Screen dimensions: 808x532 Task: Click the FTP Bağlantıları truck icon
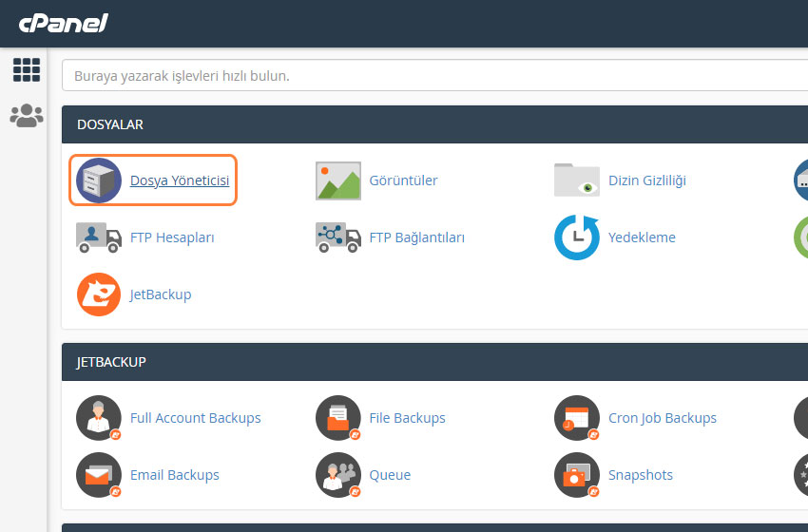338,237
